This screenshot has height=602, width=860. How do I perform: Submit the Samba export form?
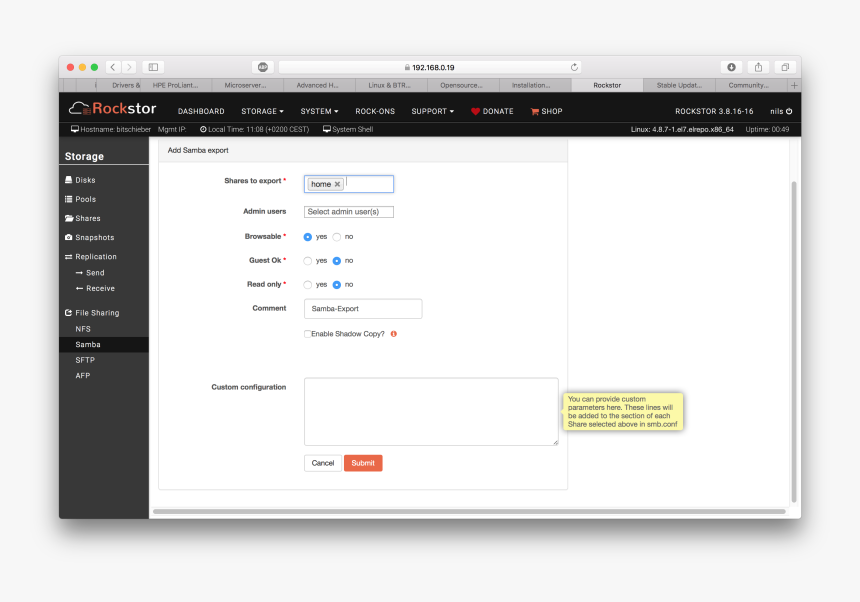pos(363,463)
